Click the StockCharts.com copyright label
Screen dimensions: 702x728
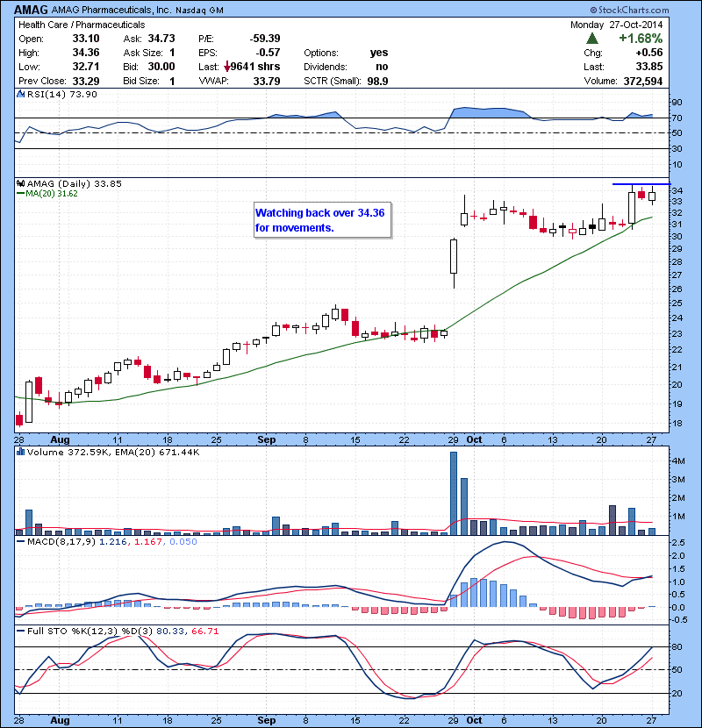click(629, 10)
